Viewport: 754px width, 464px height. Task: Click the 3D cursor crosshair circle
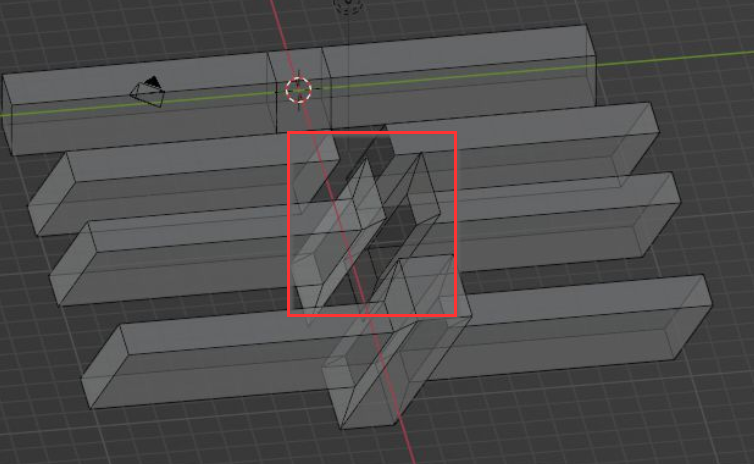coord(299,90)
